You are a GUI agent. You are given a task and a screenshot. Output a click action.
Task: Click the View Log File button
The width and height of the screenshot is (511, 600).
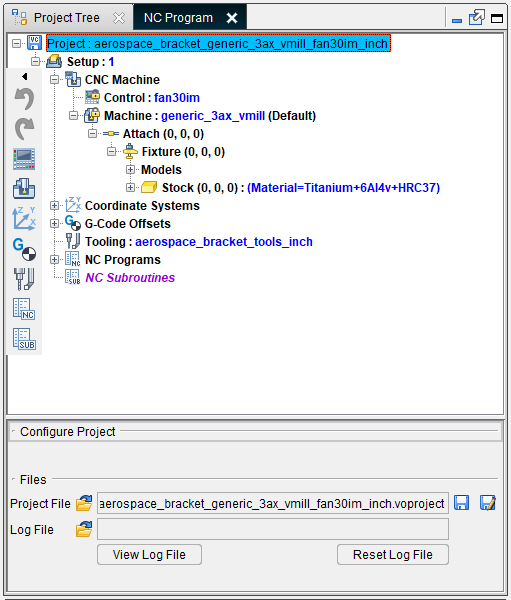149,554
